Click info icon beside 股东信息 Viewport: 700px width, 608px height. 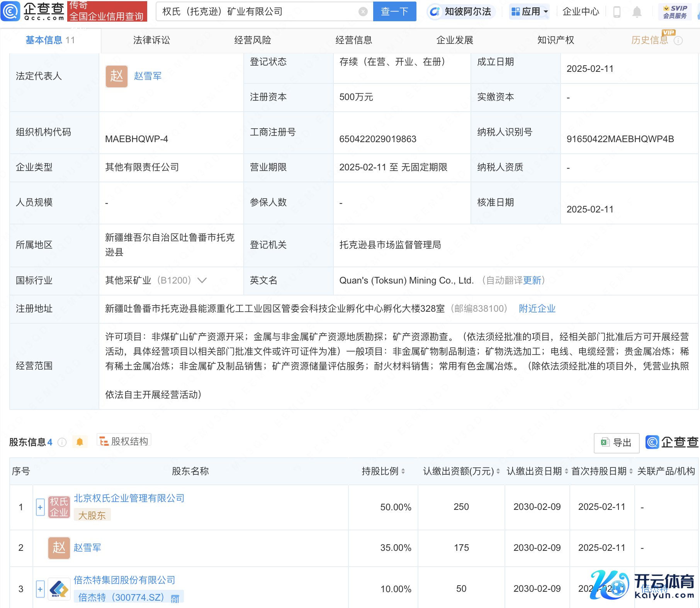click(62, 442)
